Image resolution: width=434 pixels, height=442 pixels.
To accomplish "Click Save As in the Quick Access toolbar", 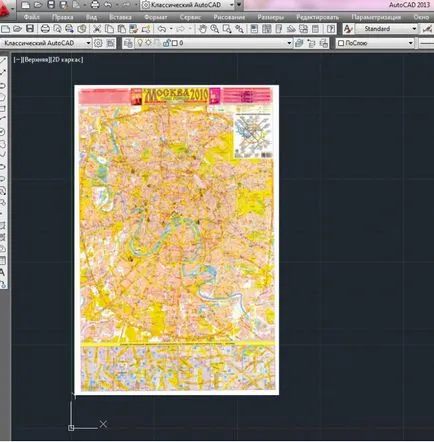I will tap(63, 5).
